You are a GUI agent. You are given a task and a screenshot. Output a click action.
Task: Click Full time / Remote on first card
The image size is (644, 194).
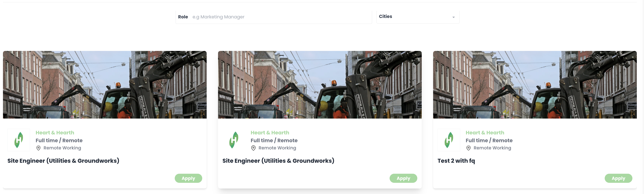tap(59, 141)
